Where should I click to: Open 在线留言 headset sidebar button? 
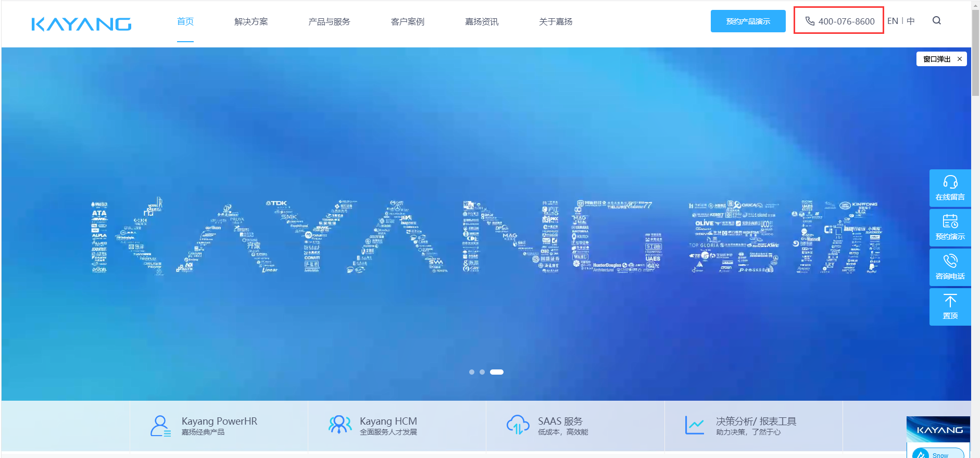tap(950, 188)
